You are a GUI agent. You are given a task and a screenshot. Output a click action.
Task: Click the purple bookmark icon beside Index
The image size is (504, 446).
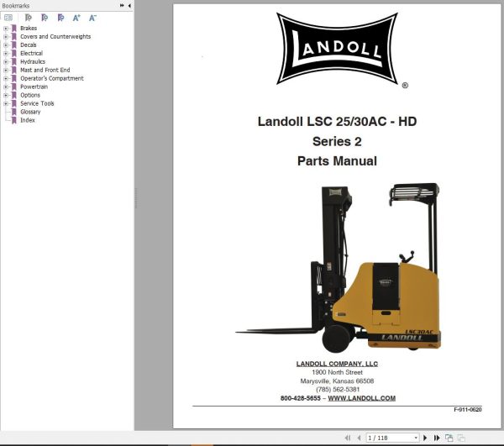tap(13, 120)
